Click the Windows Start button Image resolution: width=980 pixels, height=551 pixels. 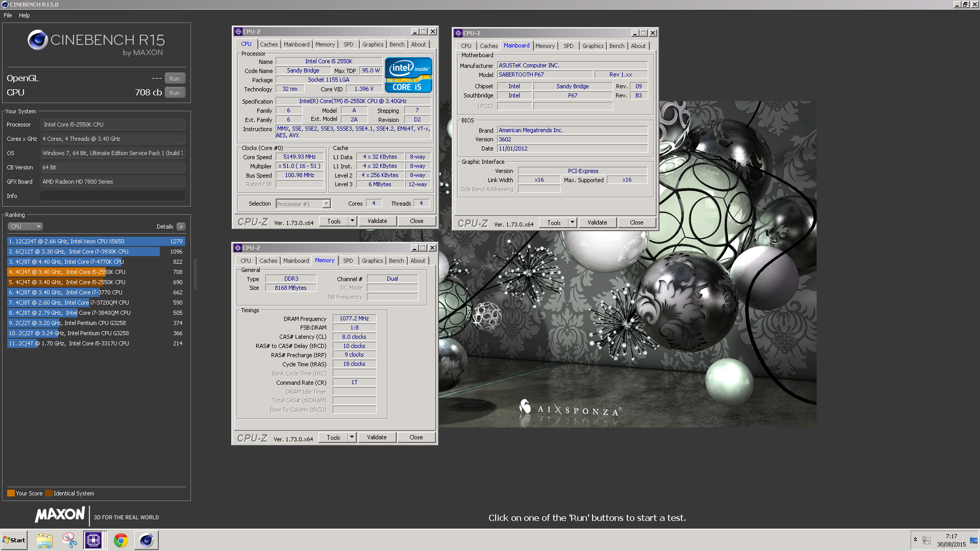pos(14,540)
